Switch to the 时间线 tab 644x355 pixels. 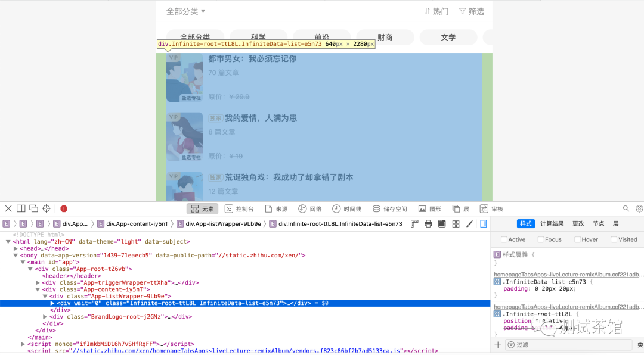pyautogui.click(x=346, y=209)
